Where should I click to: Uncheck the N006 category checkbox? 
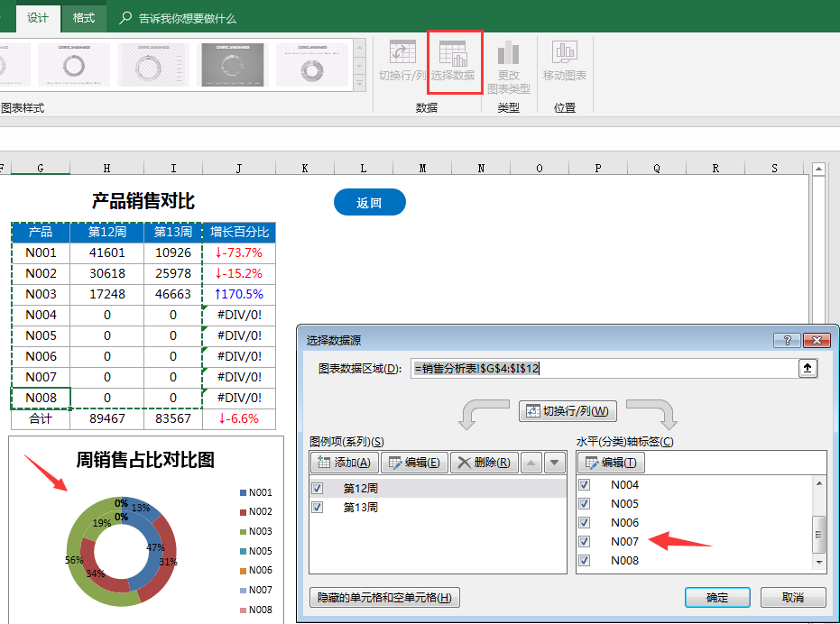pos(585,522)
